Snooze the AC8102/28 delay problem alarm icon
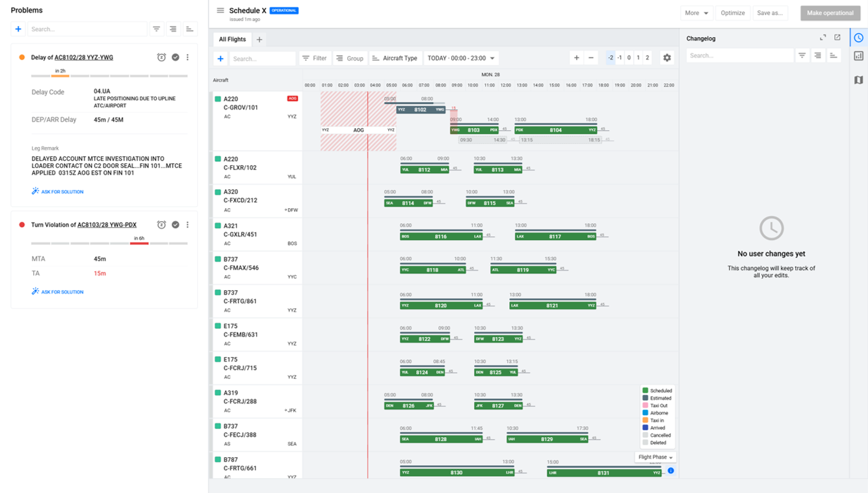 point(161,57)
